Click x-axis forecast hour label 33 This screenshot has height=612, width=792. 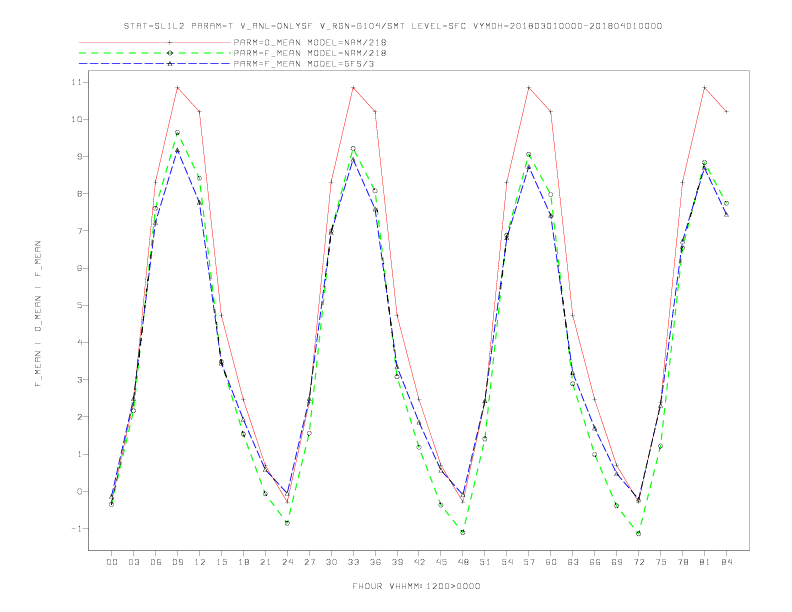coord(353,562)
